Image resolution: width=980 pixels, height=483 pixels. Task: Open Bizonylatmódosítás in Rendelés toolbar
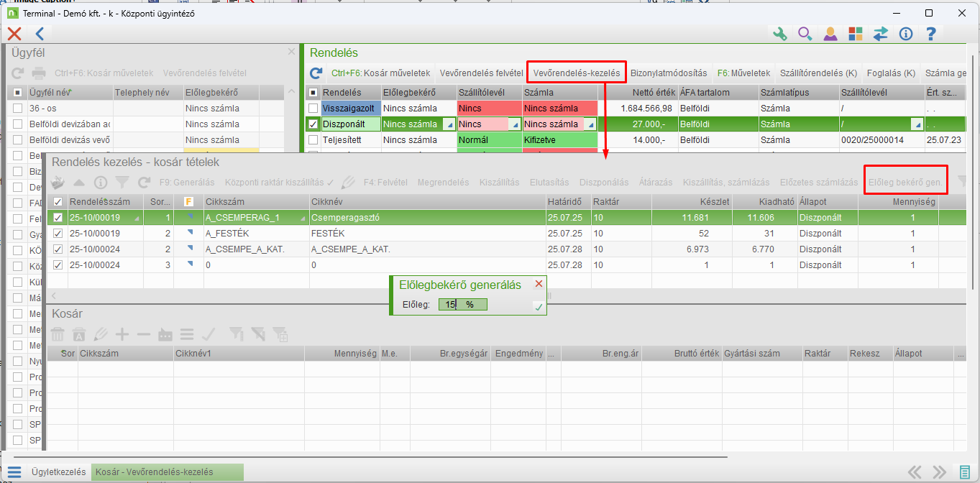coord(669,73)
